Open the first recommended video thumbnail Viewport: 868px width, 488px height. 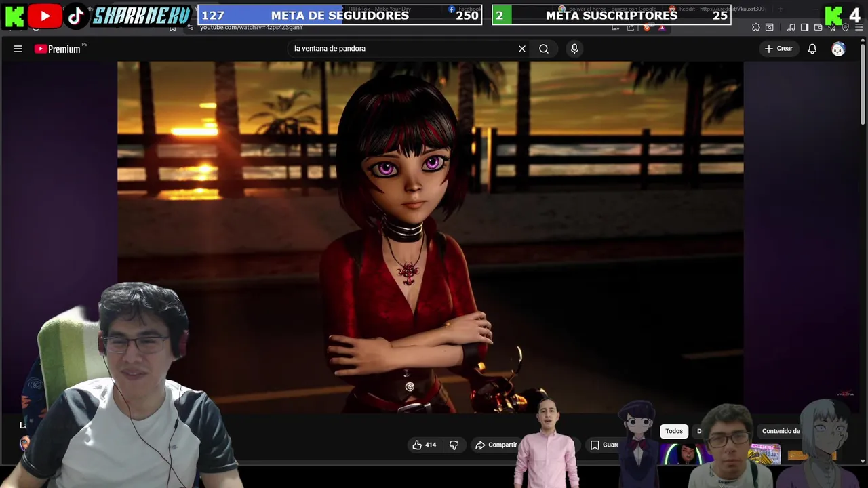pyautogui.click(x=685, y=454)
